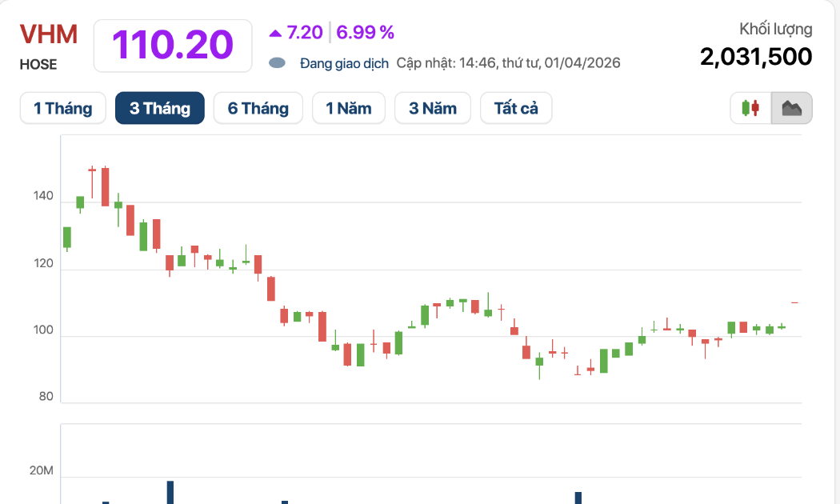This screenshot has width=840, height=504.
Task: Display full history with Tất cả
Action: [516, 108]
